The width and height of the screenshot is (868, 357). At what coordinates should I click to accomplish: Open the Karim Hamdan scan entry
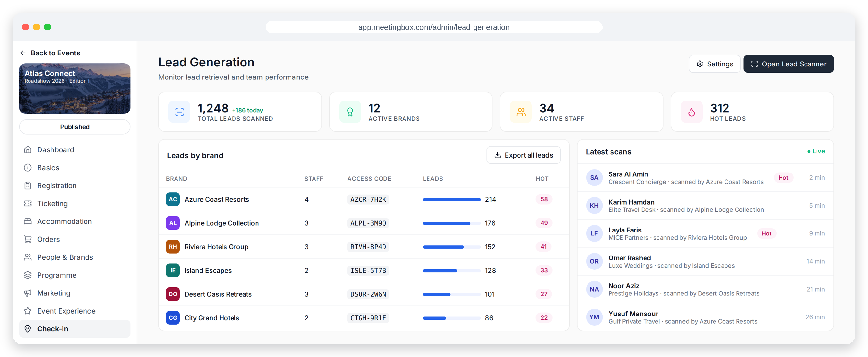click(705, 206)
